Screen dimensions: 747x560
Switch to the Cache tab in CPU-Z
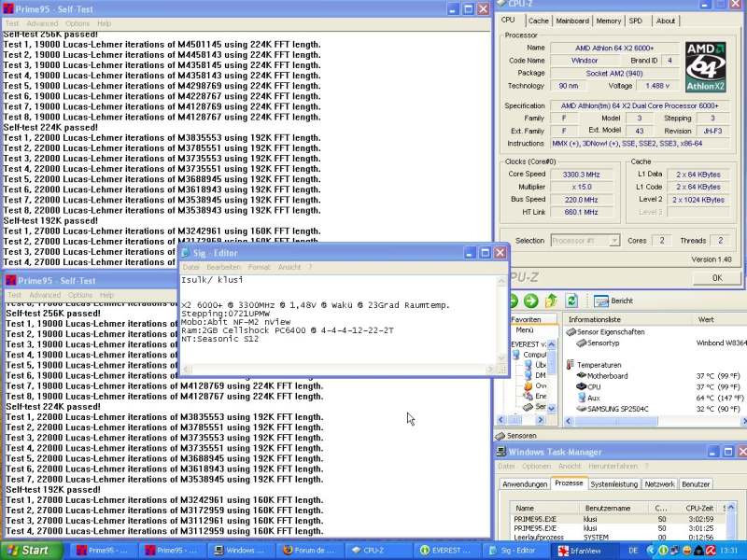[539, 21]
